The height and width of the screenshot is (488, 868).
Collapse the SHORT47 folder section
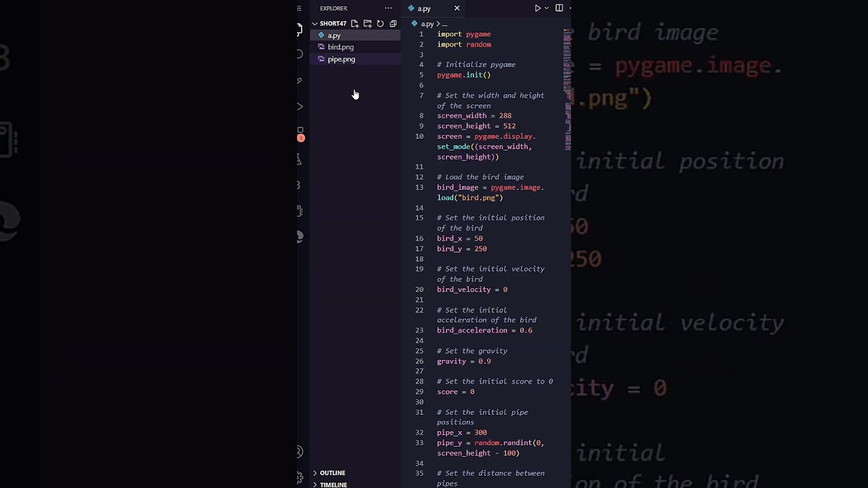pos(330,24)
